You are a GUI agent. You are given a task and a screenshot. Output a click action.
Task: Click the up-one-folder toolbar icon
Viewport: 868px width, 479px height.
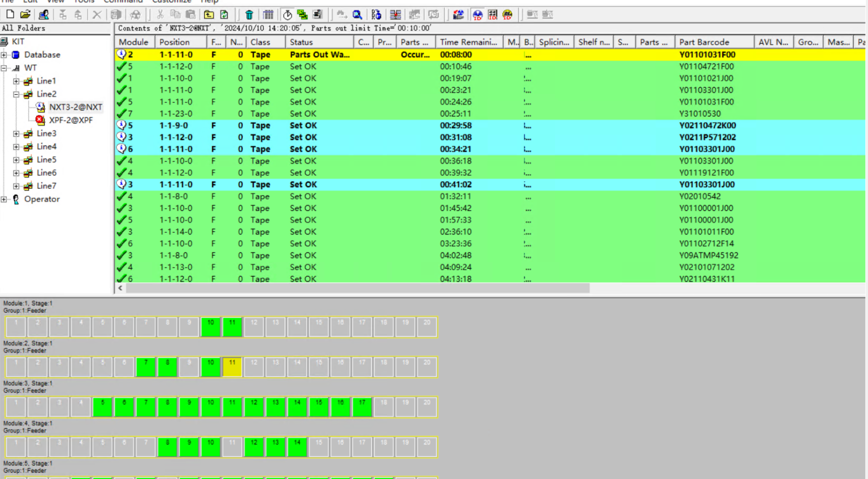[209, 14]
